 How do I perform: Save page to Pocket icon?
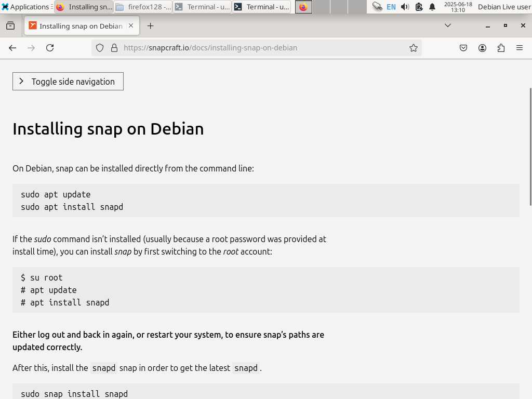tap(463, 48)
